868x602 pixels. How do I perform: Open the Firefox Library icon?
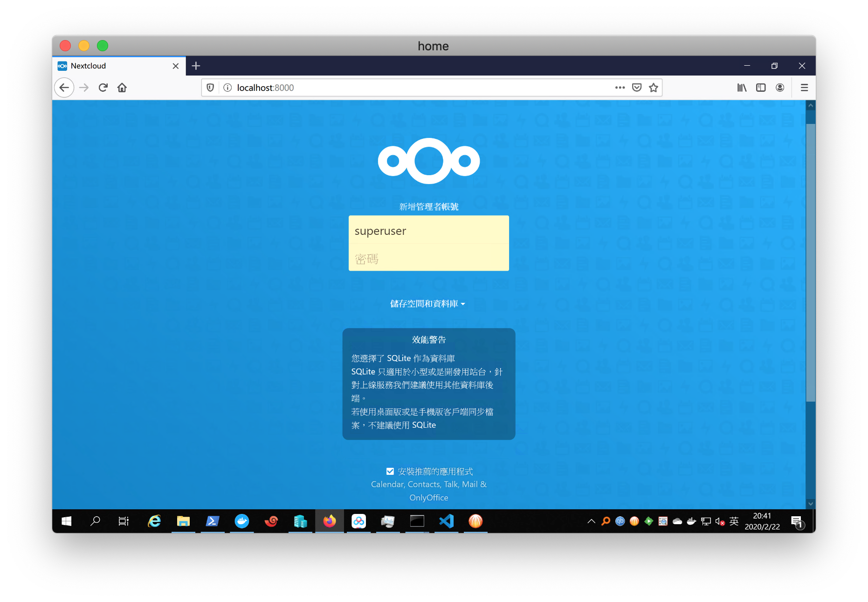coord(742,88)
